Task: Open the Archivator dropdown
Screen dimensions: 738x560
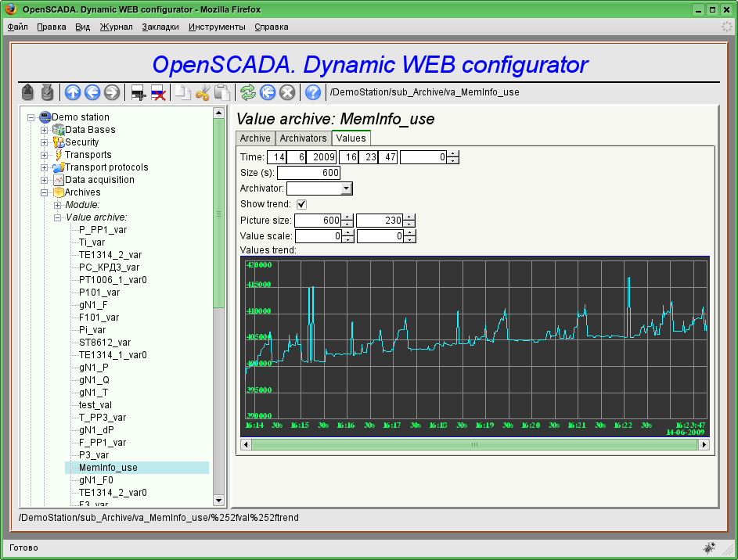Action: [x=346, y=188]
